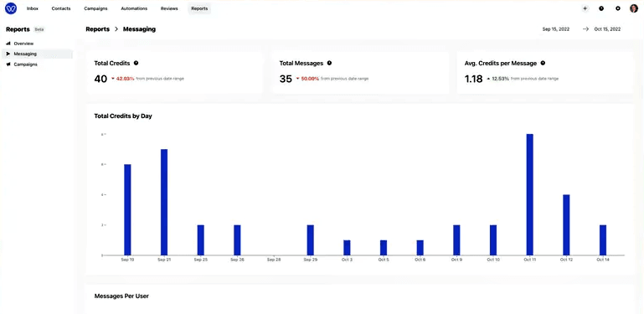Click the Oct 3 axis label
This screenshot has height=314, width=644.
click(347, 260)
